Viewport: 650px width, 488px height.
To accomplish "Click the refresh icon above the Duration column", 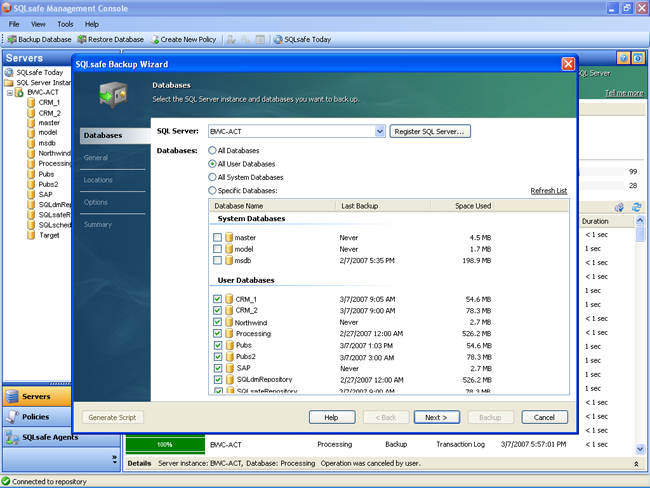I will click(637, 207).
